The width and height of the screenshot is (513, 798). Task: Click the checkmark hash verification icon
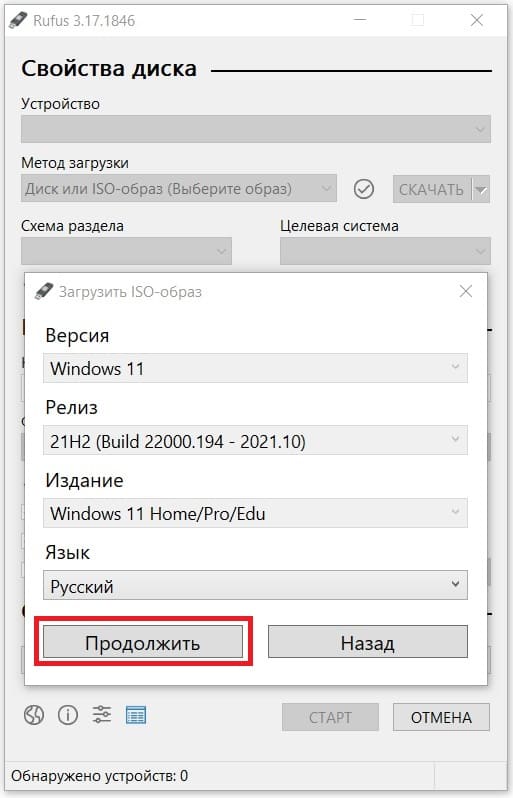click(363, 189)
